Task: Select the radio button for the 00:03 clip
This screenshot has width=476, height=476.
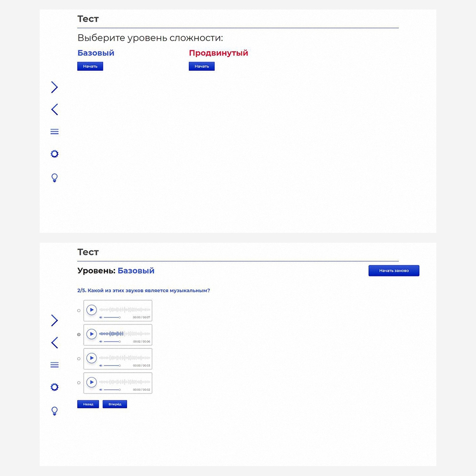Action: click(x=79, y=359)
